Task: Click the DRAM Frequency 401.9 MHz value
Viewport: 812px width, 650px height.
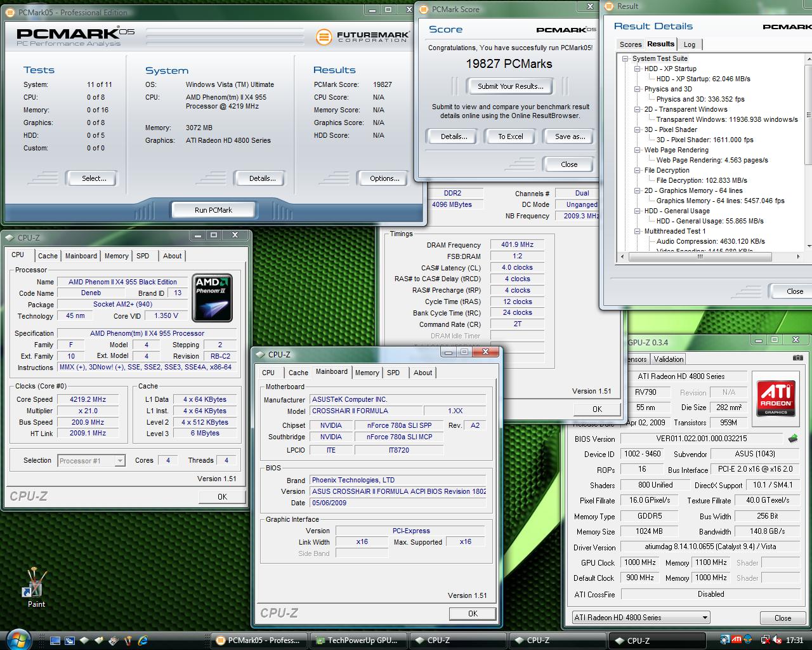Action: [x=517, y=244]
